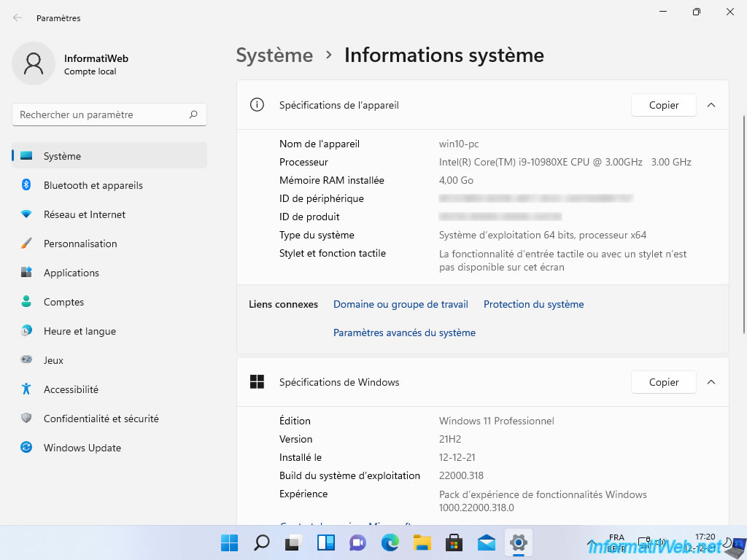Click the Confidentialité et sécurité shield icon

click(26, 419)
